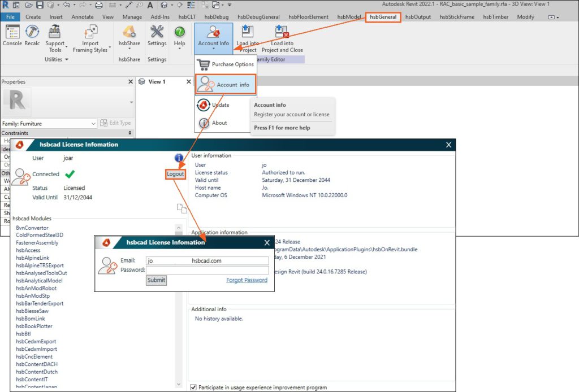Viewport: 579px width, 392px height.
Task: Redo the last undone action
Action: (x=83, y=5)
